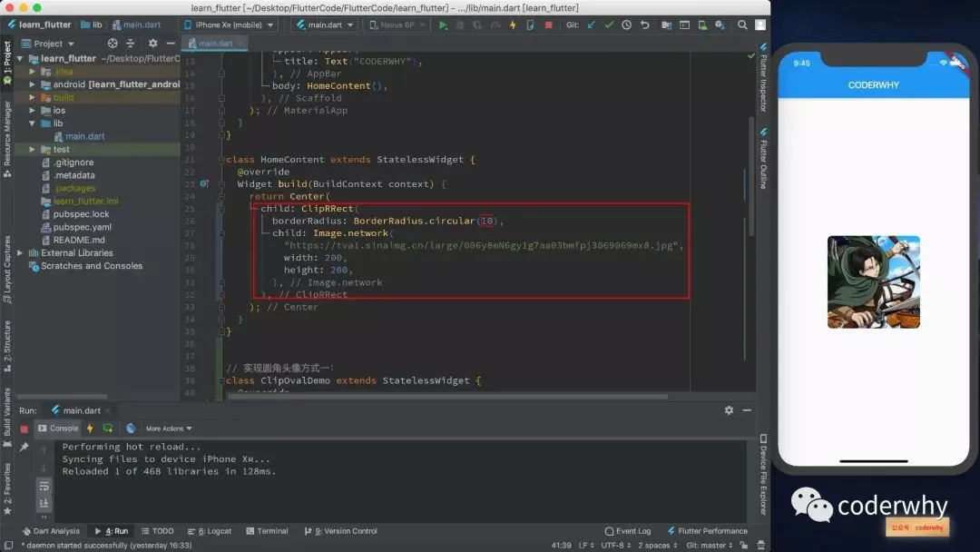Hide the Project panel with minus icon
The width and height of the screenshot is (980, 552).
click(x=170, y=44)
